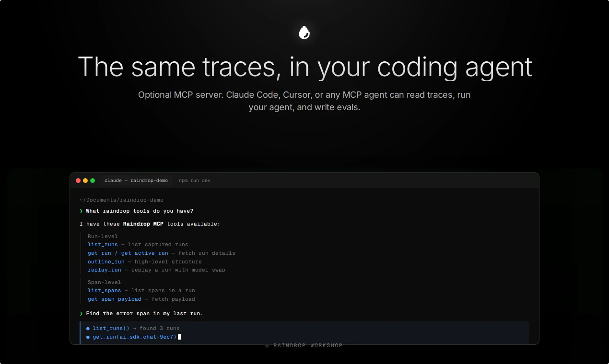Viewport: 609px width, 364px height.
Task: Click the "RAINDROP WORKSHOP" footer label
Action: [308, 346]
